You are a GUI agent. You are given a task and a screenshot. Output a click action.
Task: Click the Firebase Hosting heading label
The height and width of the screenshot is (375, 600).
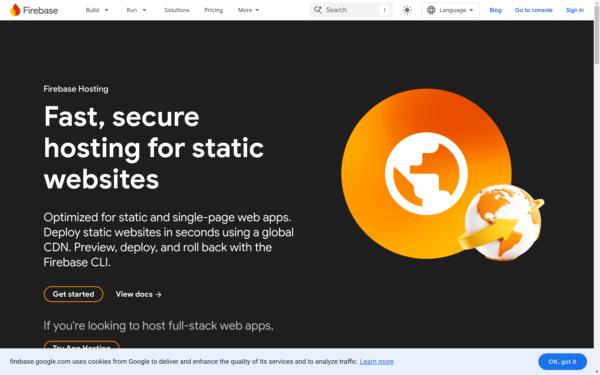[x=76, y=89]
